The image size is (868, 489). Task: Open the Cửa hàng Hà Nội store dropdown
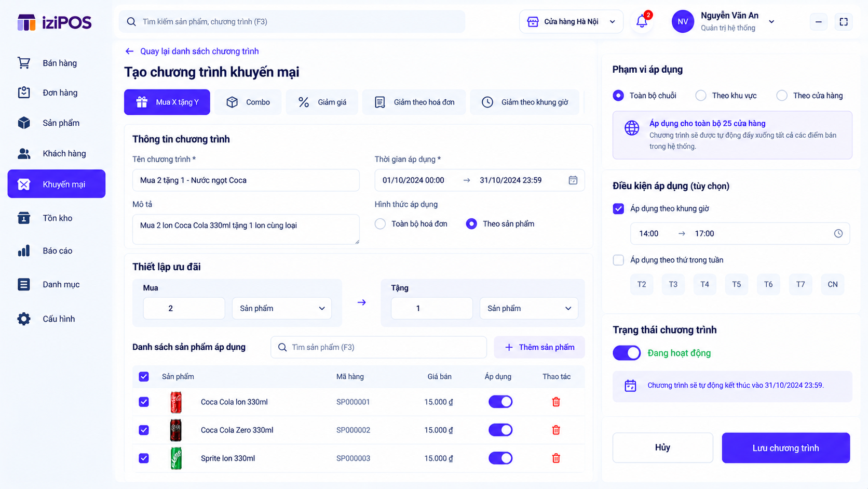coord(571,22)
